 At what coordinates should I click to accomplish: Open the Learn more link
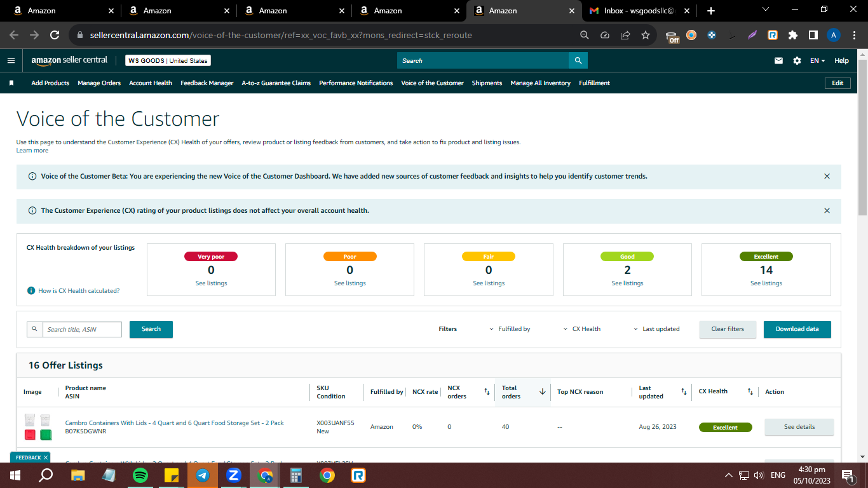[32, 151]
